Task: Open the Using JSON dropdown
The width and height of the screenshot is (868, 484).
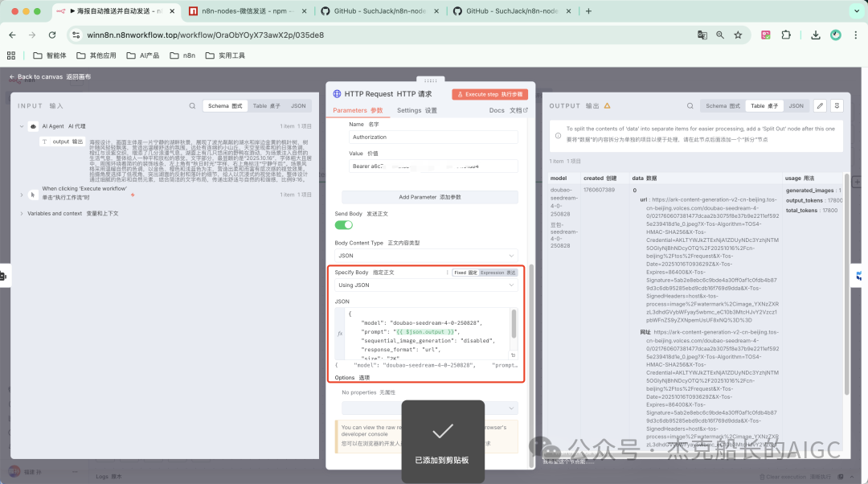Action: click(426, 285)
